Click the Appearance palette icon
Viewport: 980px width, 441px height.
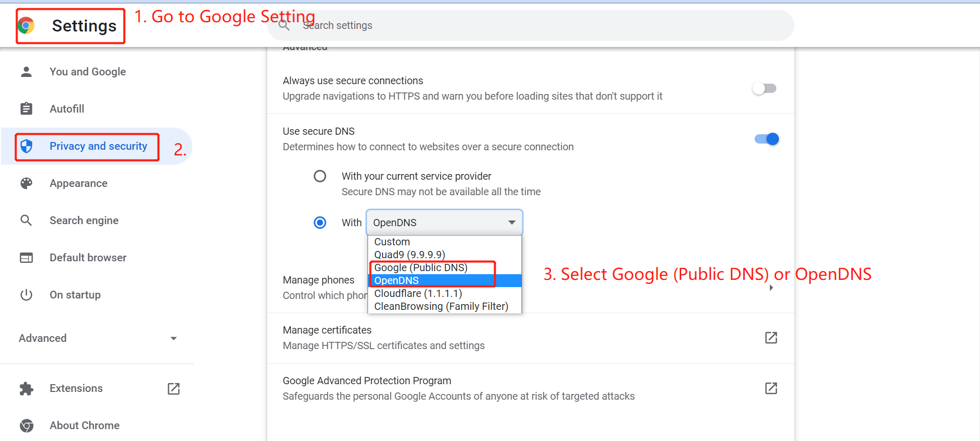pyautogui.click(x=26, y=183)
